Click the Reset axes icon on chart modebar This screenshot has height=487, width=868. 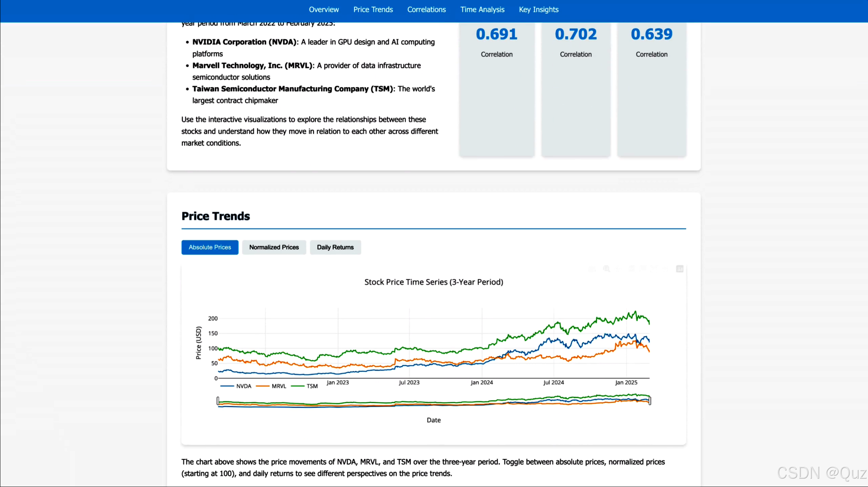pos(665,269)
